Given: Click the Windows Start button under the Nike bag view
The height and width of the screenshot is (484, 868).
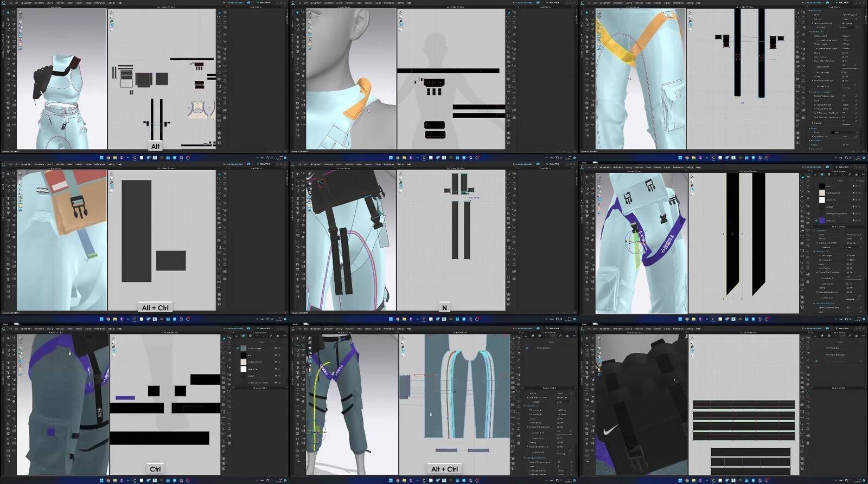Looking at the screenshot, I should 680,480.
